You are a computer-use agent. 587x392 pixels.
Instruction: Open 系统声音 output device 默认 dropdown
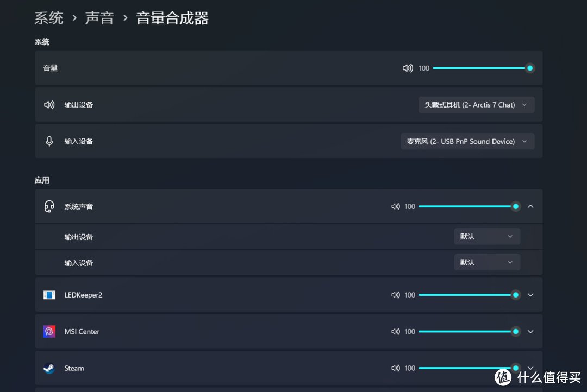[487, 236]
